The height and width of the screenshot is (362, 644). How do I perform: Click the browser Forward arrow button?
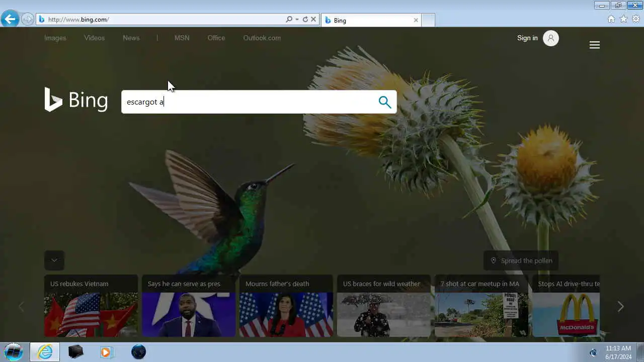coord(28,20)
